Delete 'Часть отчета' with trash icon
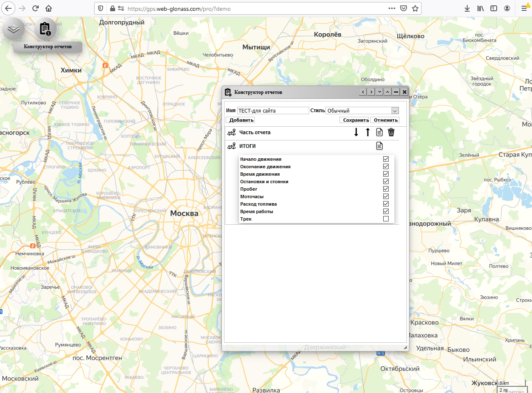The width and height of the screenshot is (532, 393). pyautogui.click(x=391, y=132)
